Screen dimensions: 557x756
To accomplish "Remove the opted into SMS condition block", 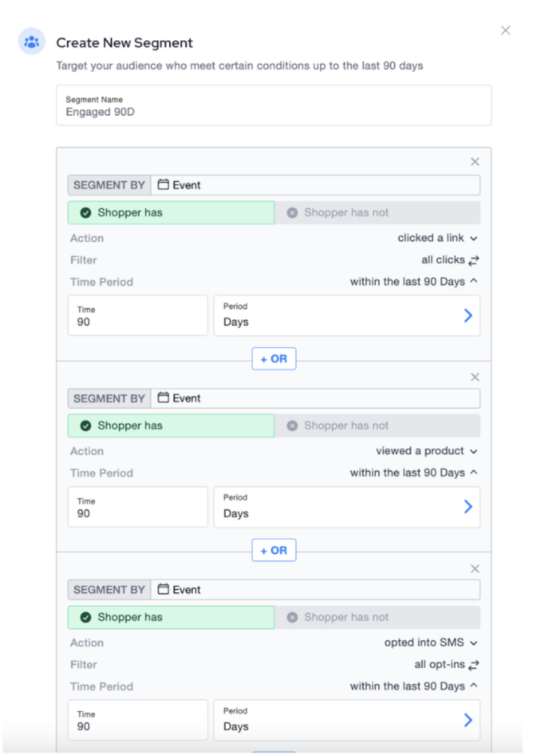I will 475,569.
